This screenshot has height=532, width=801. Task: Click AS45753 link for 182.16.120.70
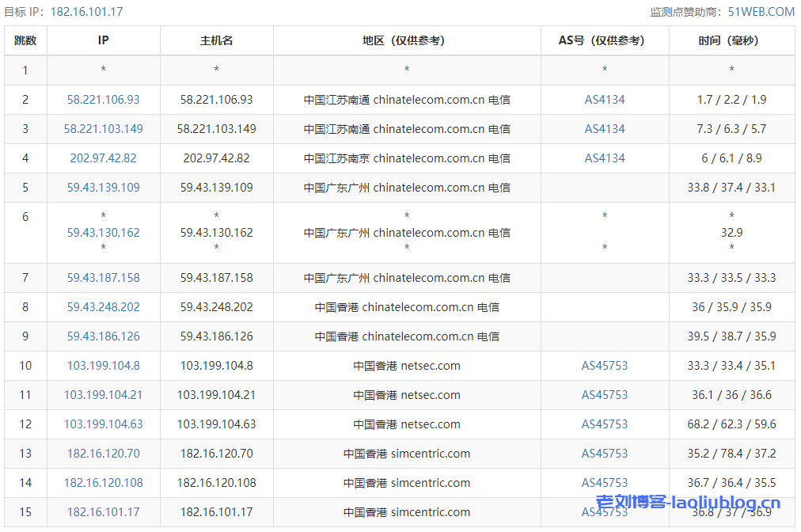[x=605, y=454]
